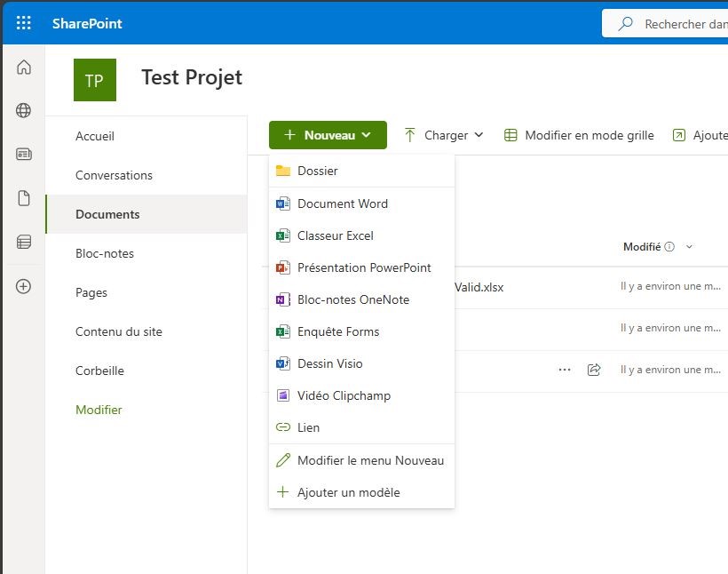Create a new Classeur Excel
Screen dimensions: 728x574
[335, 235]
